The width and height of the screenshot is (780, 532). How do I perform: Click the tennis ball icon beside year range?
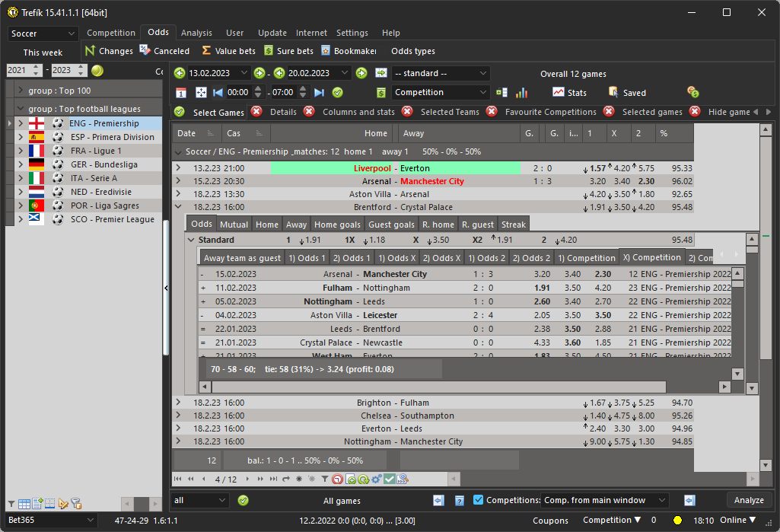[x=97, y=70]
